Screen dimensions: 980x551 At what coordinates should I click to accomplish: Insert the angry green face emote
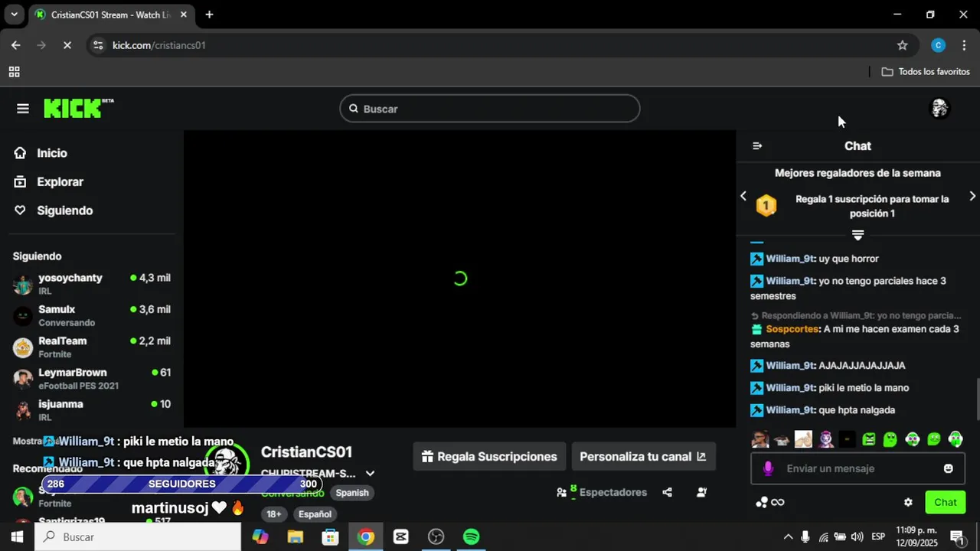(868, 439)
